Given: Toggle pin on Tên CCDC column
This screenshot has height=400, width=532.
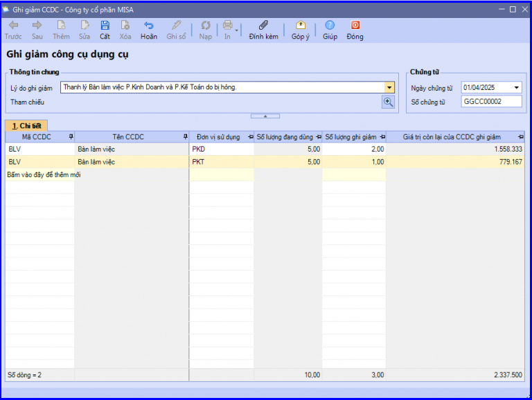Looking at the screenshot, I should pyautogui.click(x=185, y=136).
